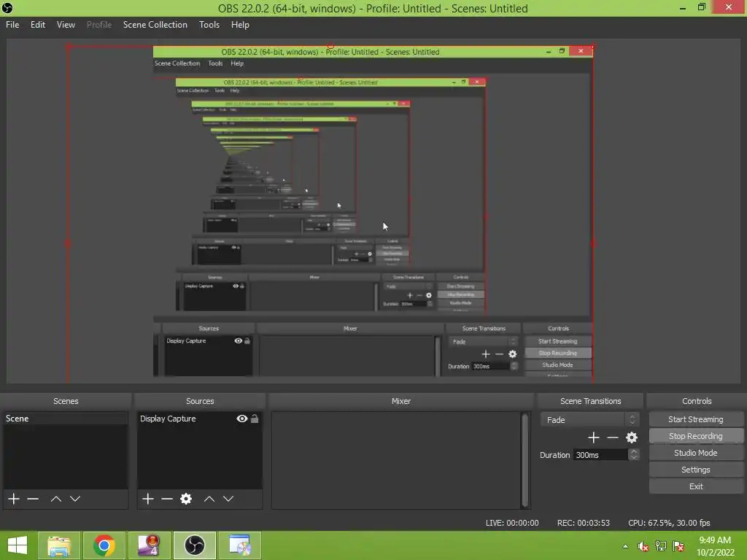This screenshot has width=747, height=560.
Task: Open the View menu
Action: 66,25
